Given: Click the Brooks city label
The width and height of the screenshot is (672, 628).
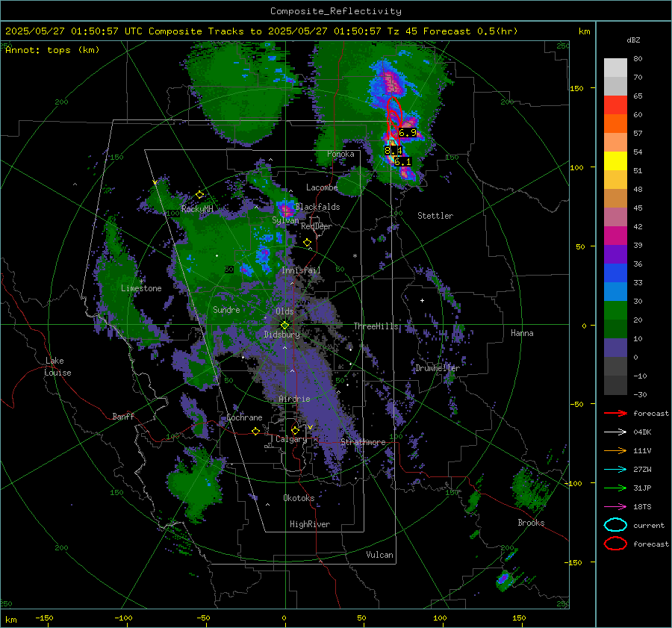Looking at the screenshot, I should click(x=531, y=523).
